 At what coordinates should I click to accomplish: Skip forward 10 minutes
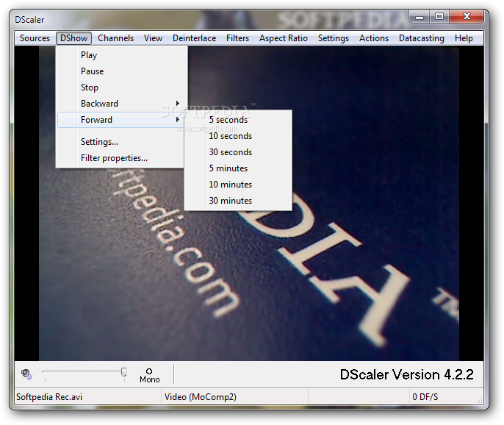pos(238,185)
